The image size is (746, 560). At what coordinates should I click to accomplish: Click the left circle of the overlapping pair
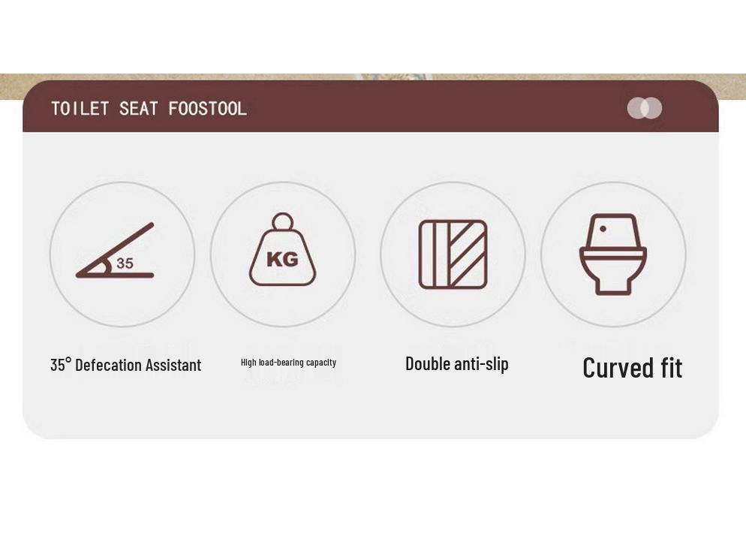(x=636, y=108)
